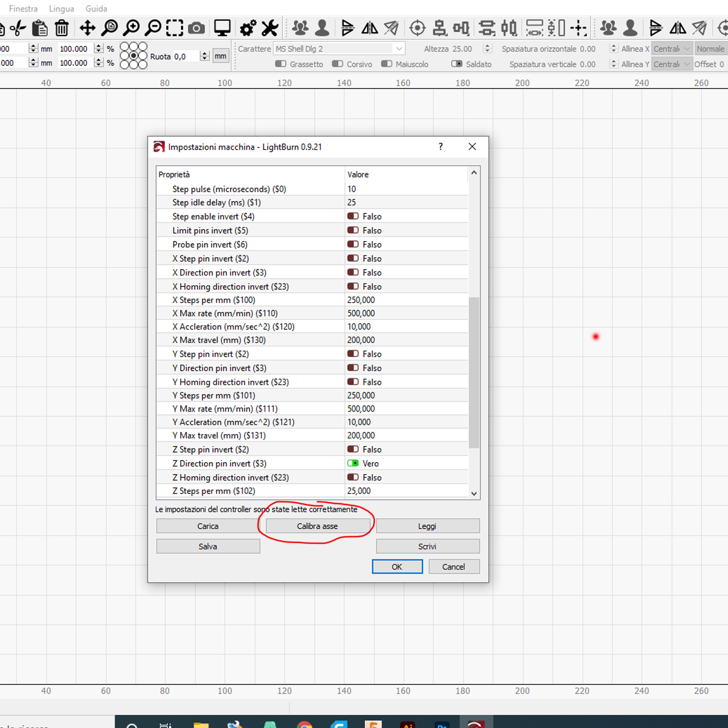728x728 pixels.
Task: Click the Calibra asse button
Action: 317,526
